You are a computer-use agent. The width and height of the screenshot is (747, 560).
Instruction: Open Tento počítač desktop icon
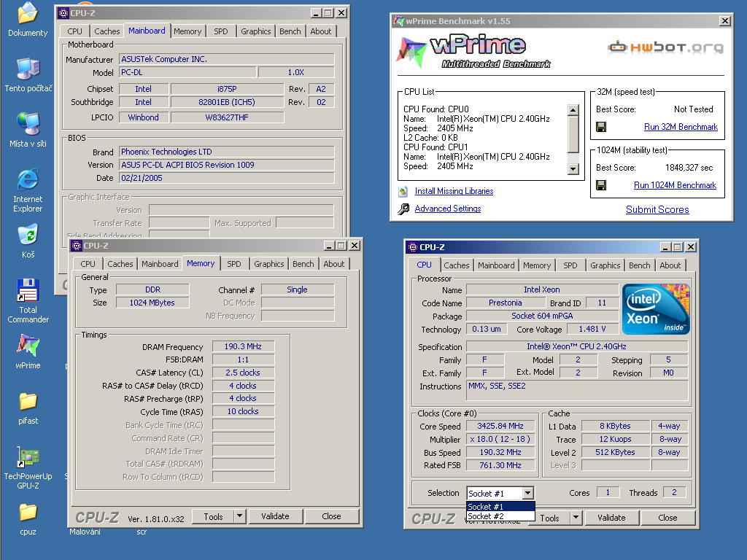point(28,75)
